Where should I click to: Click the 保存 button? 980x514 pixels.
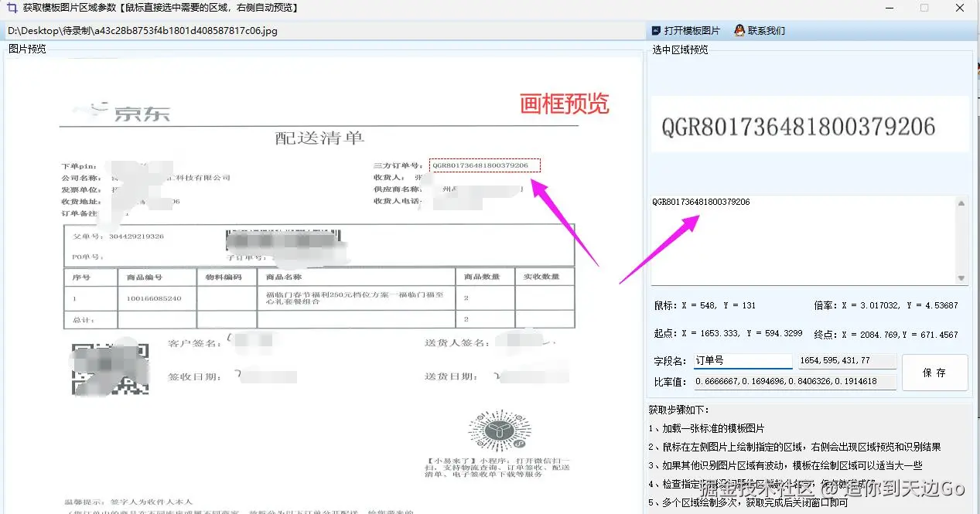pos(934,373)
